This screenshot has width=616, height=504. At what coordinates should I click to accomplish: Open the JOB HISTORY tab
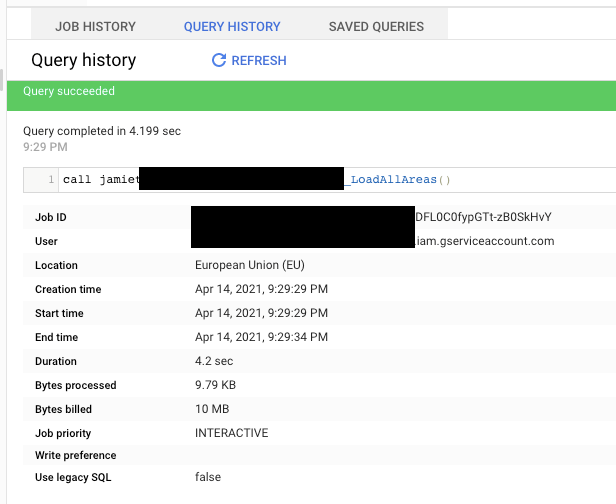coord(95,26)
